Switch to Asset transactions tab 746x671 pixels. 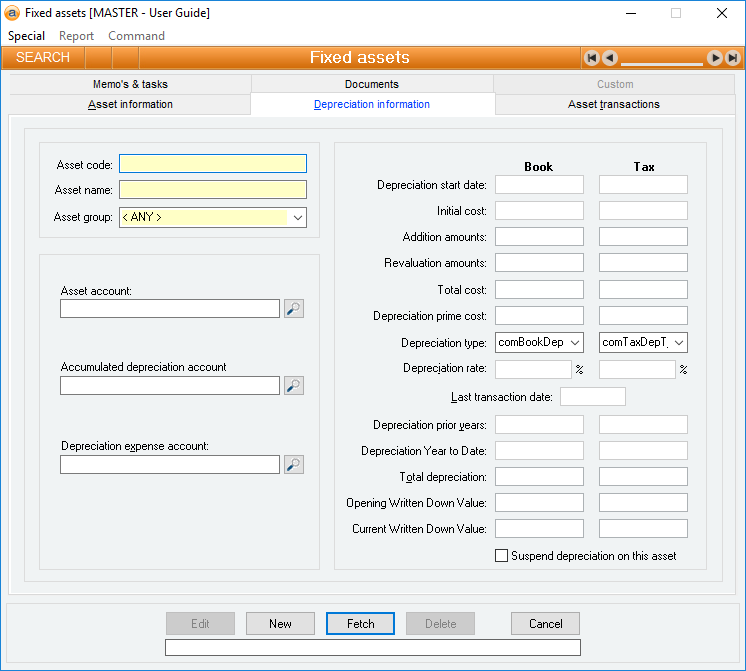click(613, 105)
